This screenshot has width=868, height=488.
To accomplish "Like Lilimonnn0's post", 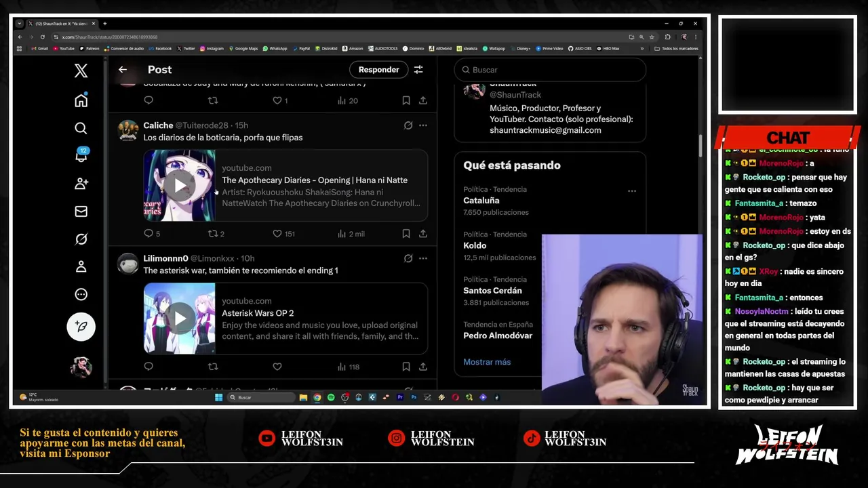I will click(x=277, y=366).
